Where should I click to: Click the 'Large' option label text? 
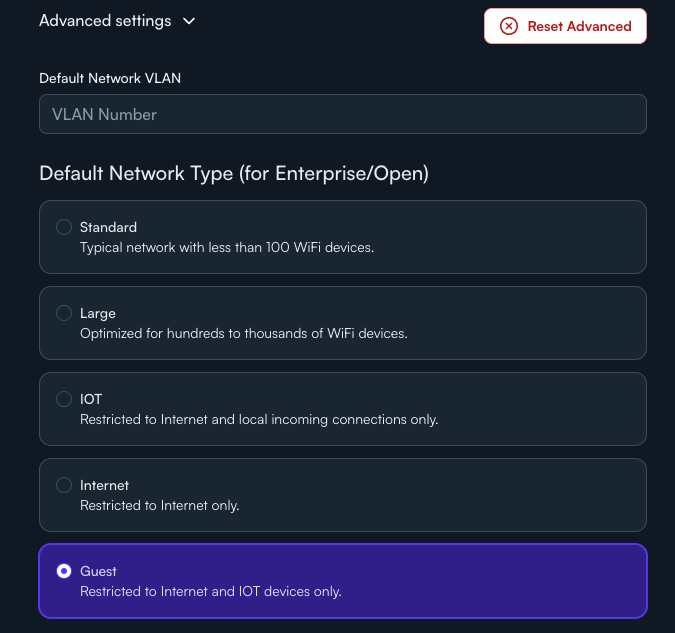pyautogui.click(x=98, y=313)
